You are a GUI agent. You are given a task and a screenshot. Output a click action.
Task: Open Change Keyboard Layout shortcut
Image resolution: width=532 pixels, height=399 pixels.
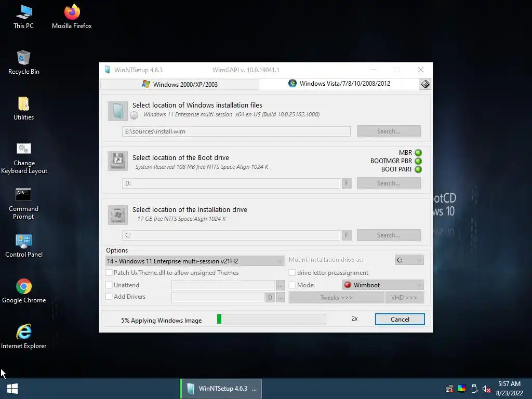pos(24,158)
